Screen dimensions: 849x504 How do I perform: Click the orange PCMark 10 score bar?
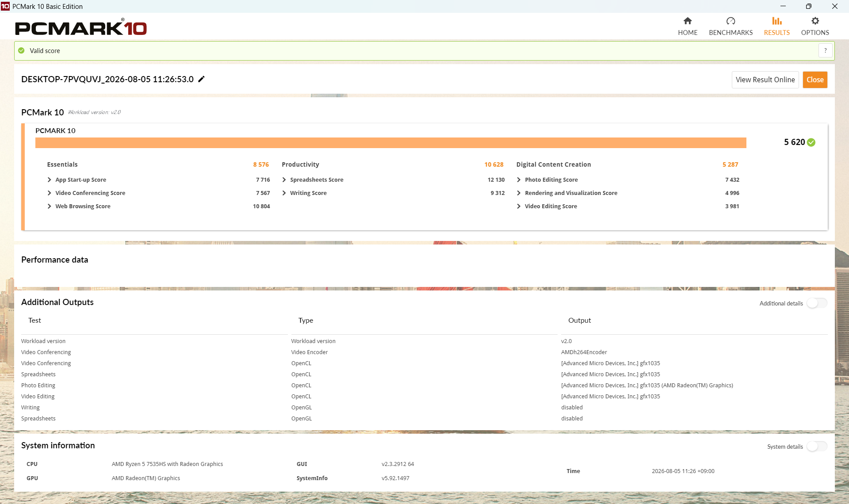click(x=390, y=143)
